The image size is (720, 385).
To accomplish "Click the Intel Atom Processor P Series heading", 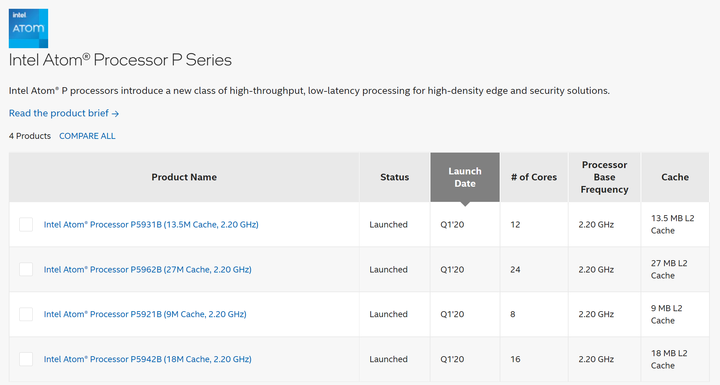I will click(x=120, y=60).
